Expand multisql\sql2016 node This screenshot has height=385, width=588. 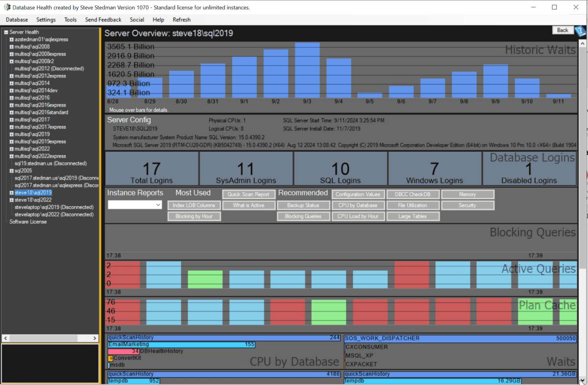(x=11, y=98)
